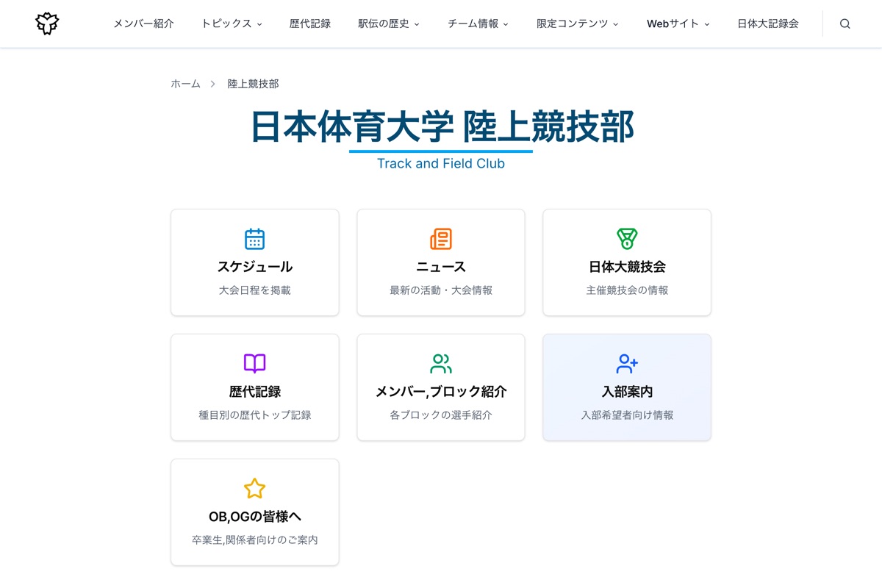
Task: Click the 陸上競技部 breadcrumb item
Action: tap(253, 84)
